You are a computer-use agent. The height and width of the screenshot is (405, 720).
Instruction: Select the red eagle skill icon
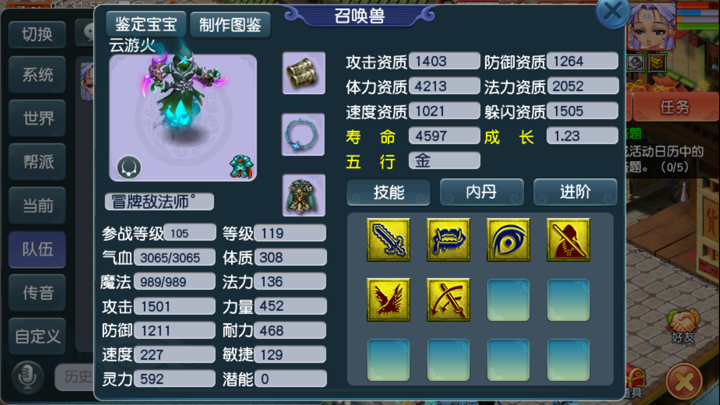tap(388, 300)
